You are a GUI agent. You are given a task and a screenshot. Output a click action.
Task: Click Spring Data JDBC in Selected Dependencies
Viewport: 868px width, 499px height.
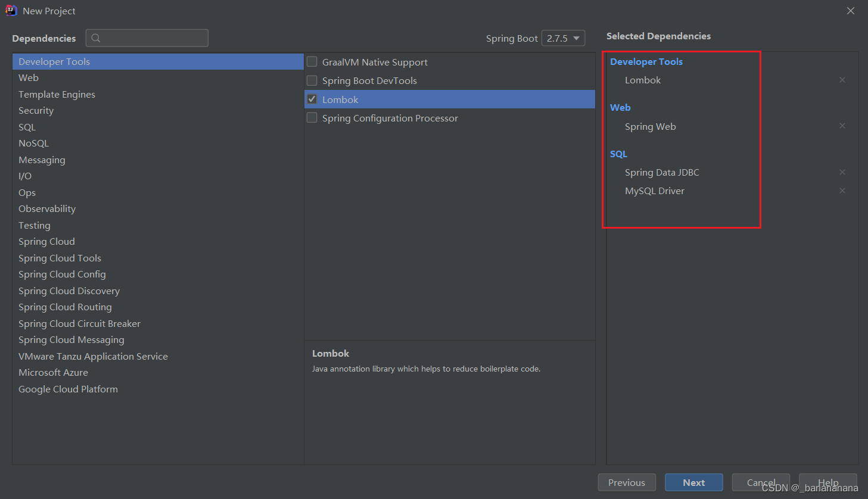[x=662, y=172]
